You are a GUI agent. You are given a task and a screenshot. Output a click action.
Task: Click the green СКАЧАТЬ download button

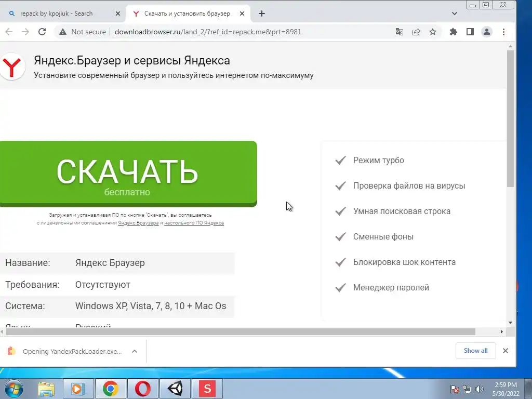(x=128, y=174)
